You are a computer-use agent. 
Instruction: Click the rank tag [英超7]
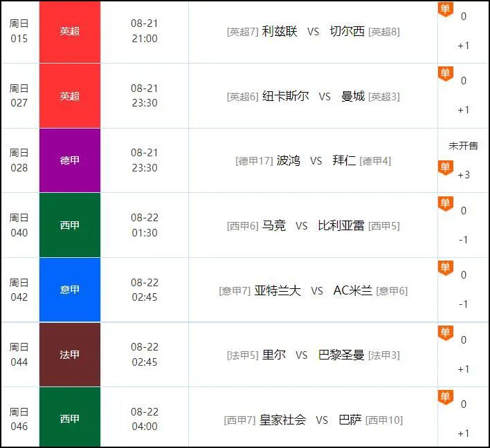[x=242, y=32]
